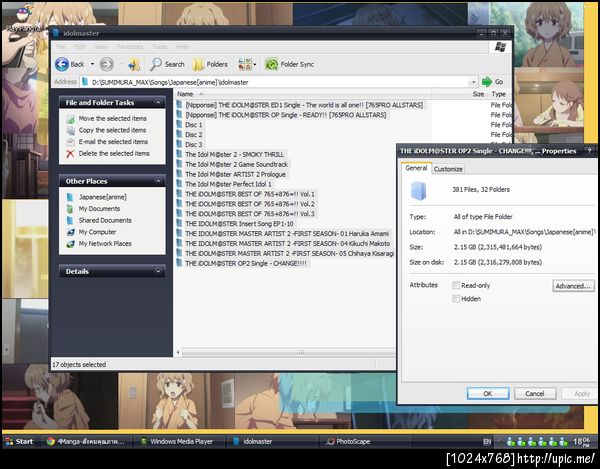This screenshot has width=600, height=469.
Task: Open the Help menu
Action: (x=182, y=47)
